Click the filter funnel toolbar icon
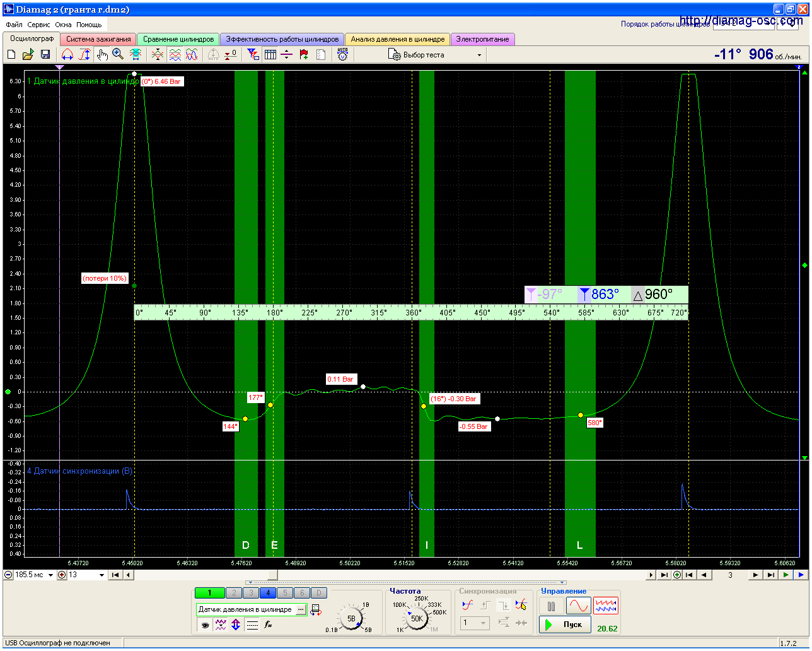 (x=253, y=55)
